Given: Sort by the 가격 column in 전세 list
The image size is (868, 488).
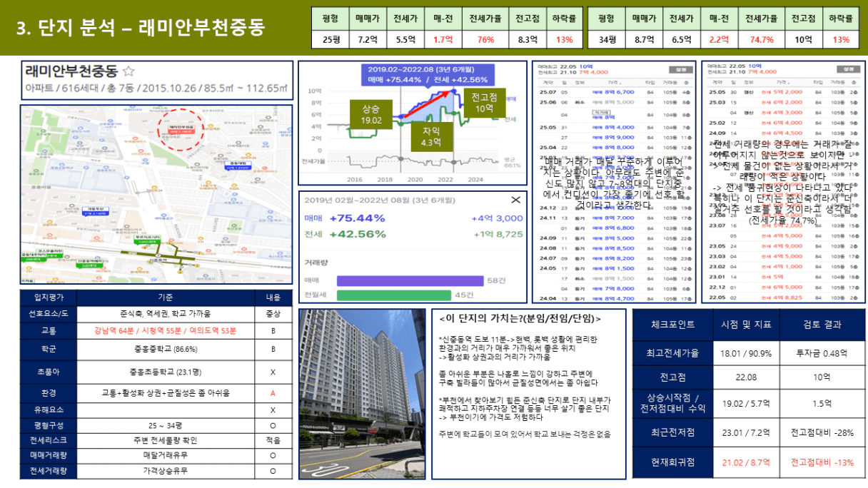Looking at the screenshot, I should tap(784, 83).
